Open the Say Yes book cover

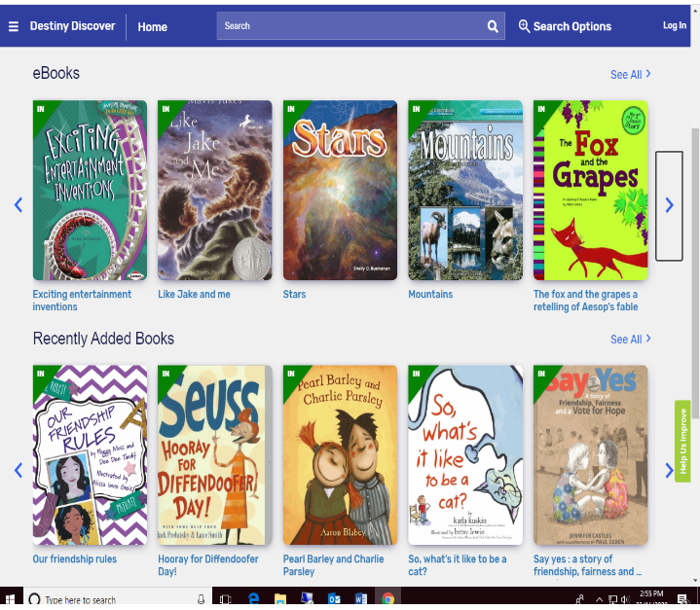point(591,455)
